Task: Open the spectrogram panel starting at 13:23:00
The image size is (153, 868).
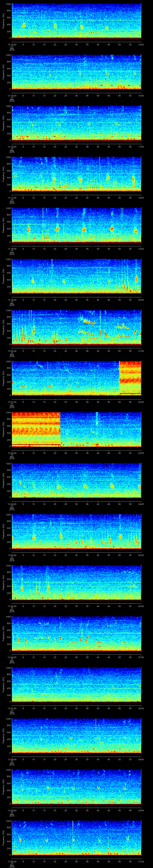Action: pos(77,480)
